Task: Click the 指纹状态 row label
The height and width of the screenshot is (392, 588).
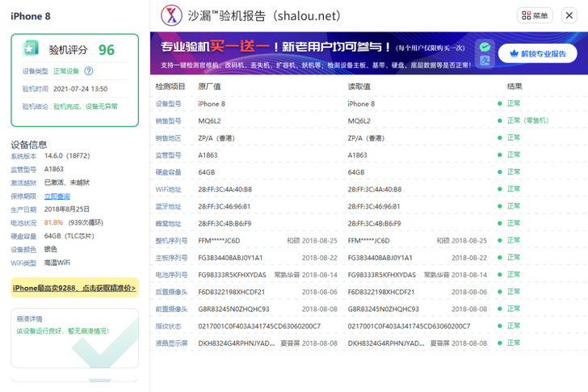Action: 168,327
